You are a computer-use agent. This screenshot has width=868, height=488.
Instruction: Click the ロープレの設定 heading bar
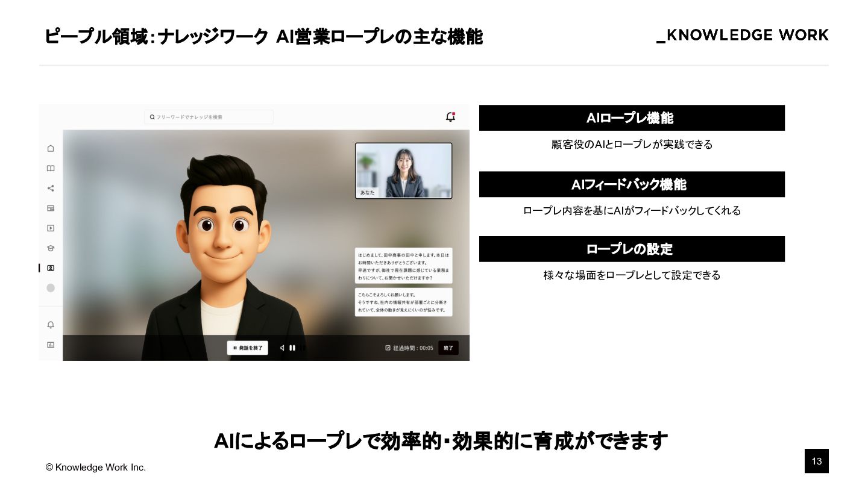pos(632,249)
